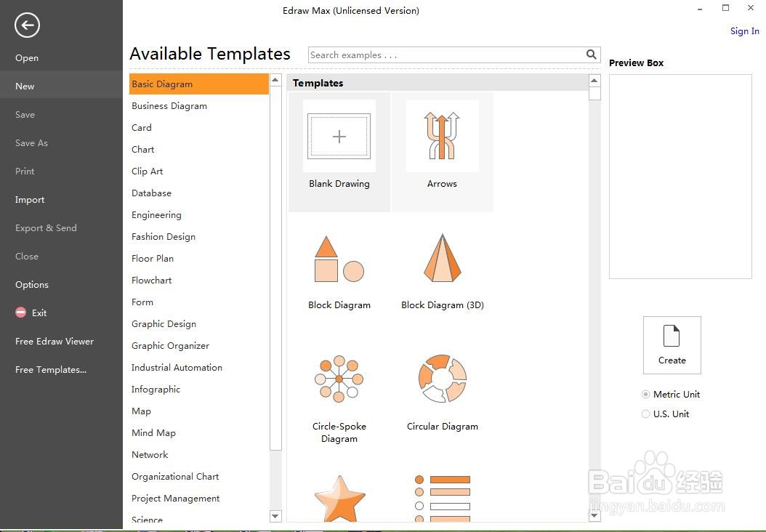Select the Graphic Organizer category

pos(170,345)
